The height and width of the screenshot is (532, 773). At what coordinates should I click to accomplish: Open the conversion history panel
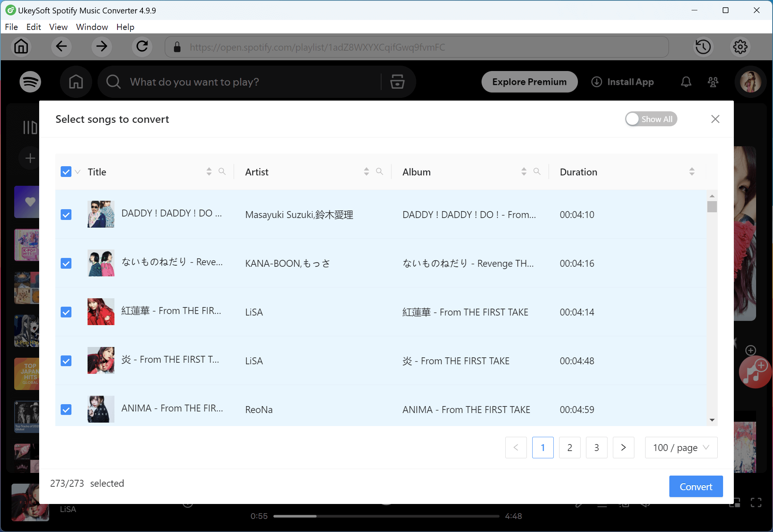[x=703, y=47]
